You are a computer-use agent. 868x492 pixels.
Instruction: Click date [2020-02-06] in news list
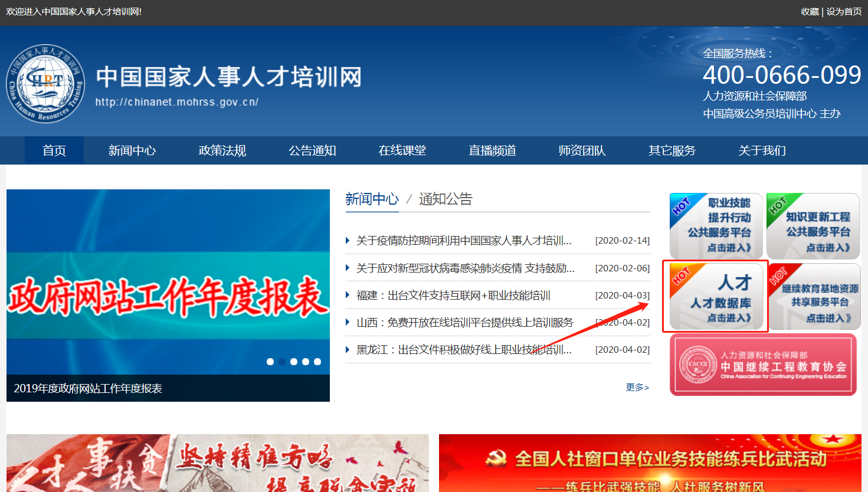pyautogui.click(x=623, y=268)
